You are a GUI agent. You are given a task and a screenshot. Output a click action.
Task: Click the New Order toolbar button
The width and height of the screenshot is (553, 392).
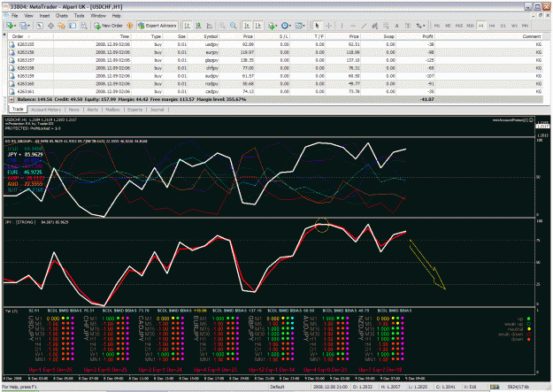pyautogui.click(x=108, y=26)
